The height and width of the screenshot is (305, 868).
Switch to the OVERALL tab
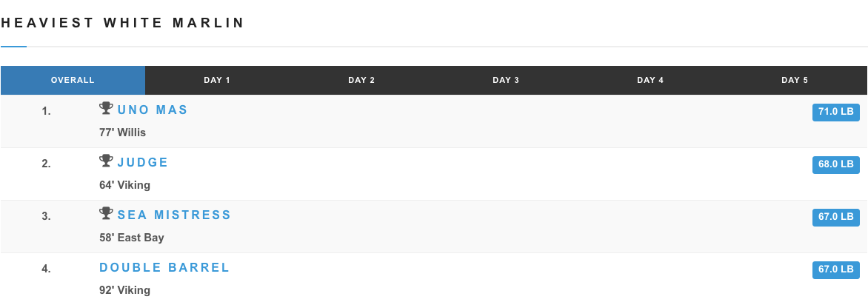point(73,80)
